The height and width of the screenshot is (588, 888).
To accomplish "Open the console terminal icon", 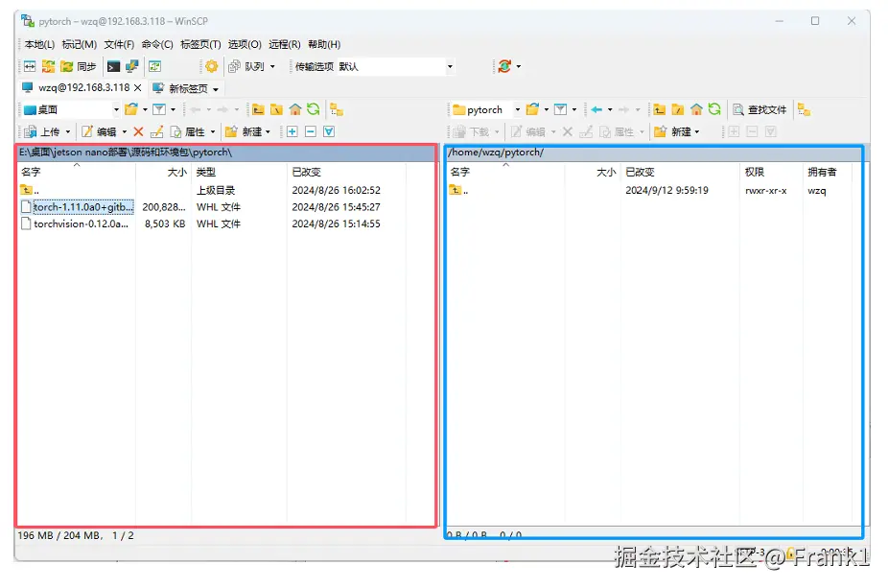I will (x=114, y=67).
